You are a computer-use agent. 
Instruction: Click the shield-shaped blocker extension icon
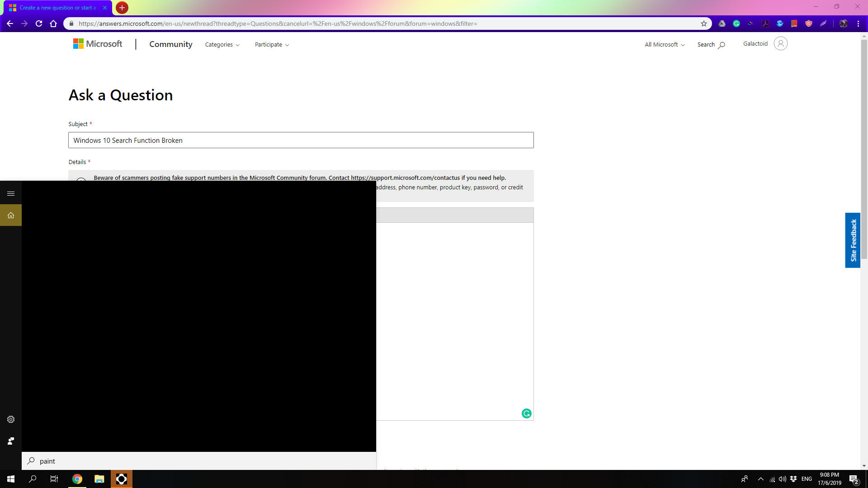809,23
